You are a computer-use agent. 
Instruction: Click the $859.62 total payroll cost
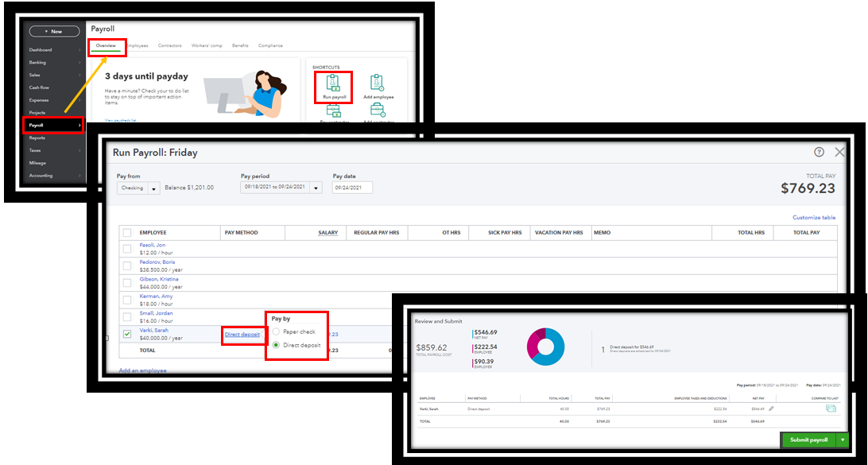432,347
